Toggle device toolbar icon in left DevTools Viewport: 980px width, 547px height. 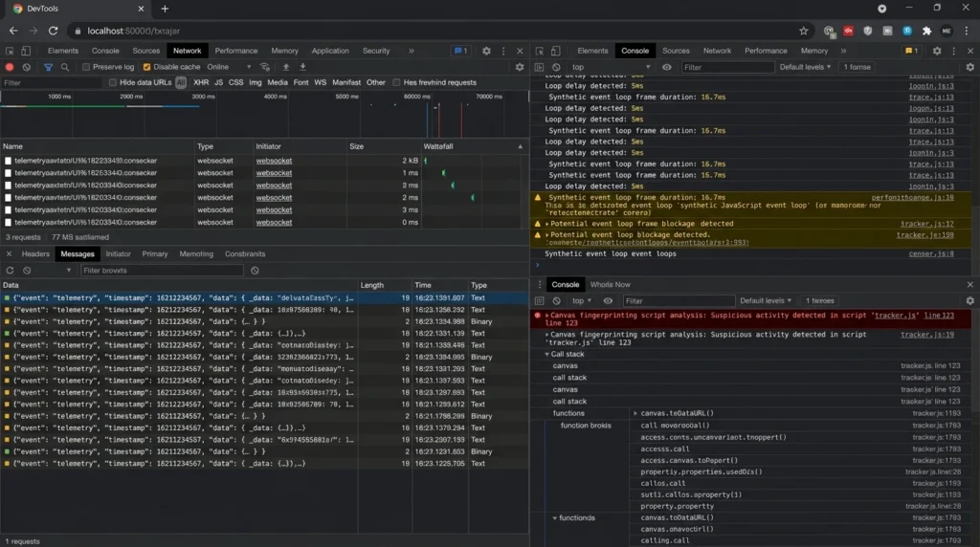point(26,51)
